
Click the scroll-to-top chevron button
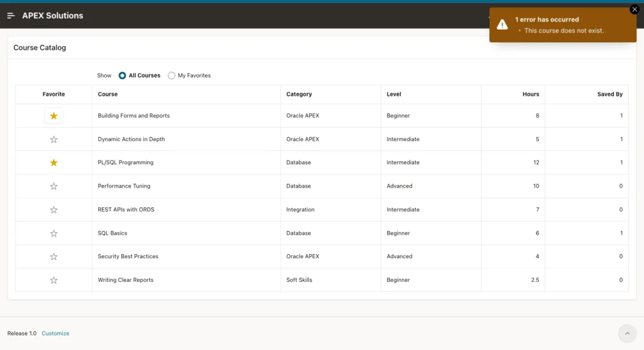(x=627, y=334)
